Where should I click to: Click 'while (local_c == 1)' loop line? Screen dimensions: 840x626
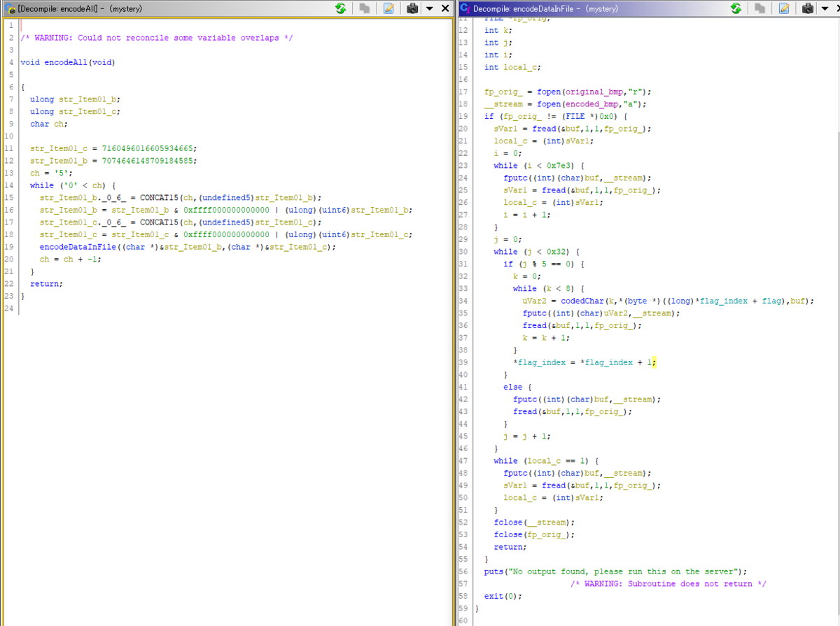click(x=547, y=460)
